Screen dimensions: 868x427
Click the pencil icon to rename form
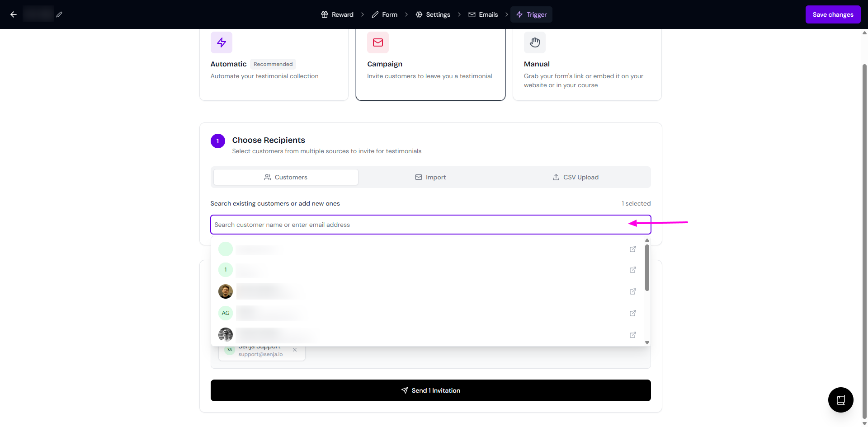pos(59,14)
